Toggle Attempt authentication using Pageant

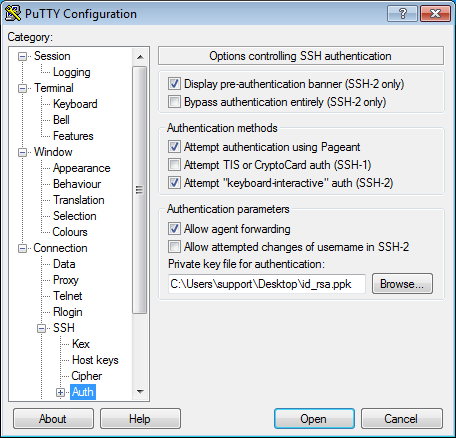(x=174, y=146)
